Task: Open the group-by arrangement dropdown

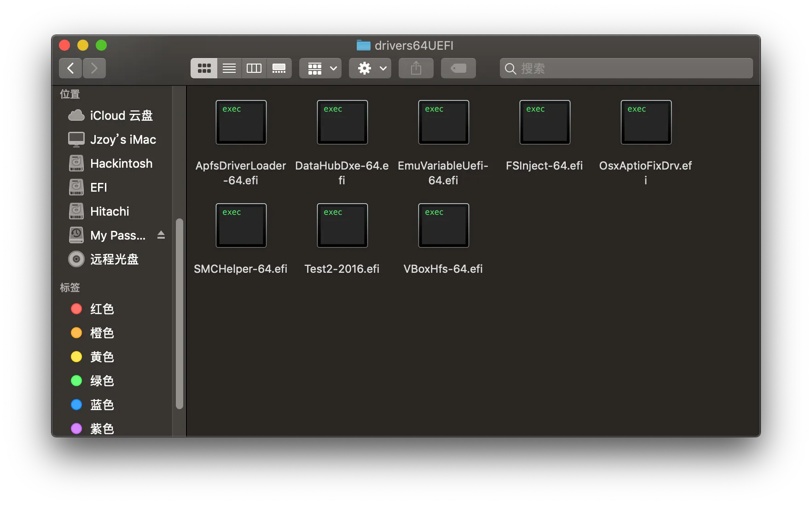Action: click(320, 68)
